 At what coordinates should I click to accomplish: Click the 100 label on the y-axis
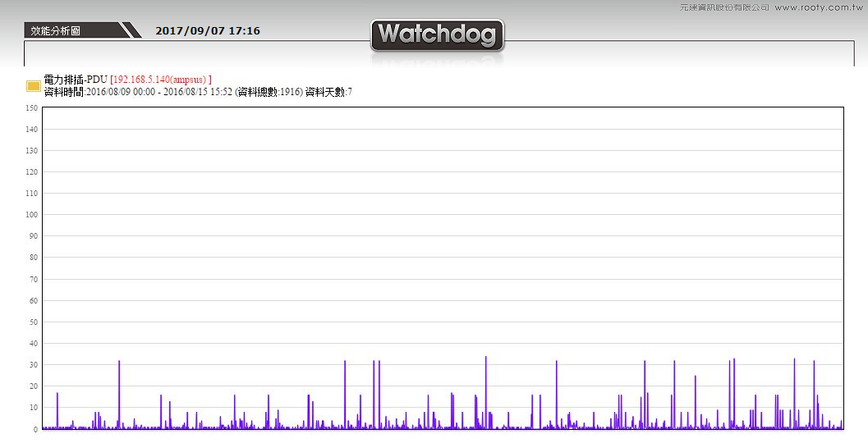pos(32,215)
